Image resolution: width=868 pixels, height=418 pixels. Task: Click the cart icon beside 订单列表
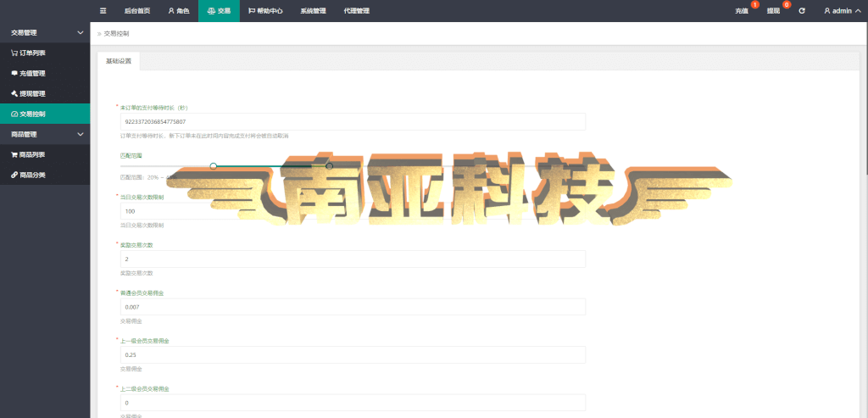pos(14,53)
